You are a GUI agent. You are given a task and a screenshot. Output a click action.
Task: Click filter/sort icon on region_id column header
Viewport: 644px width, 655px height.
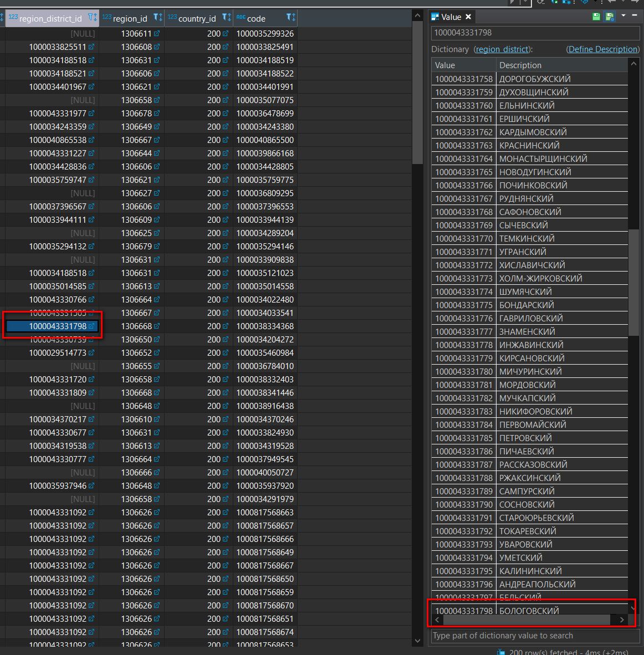point(157,18)
